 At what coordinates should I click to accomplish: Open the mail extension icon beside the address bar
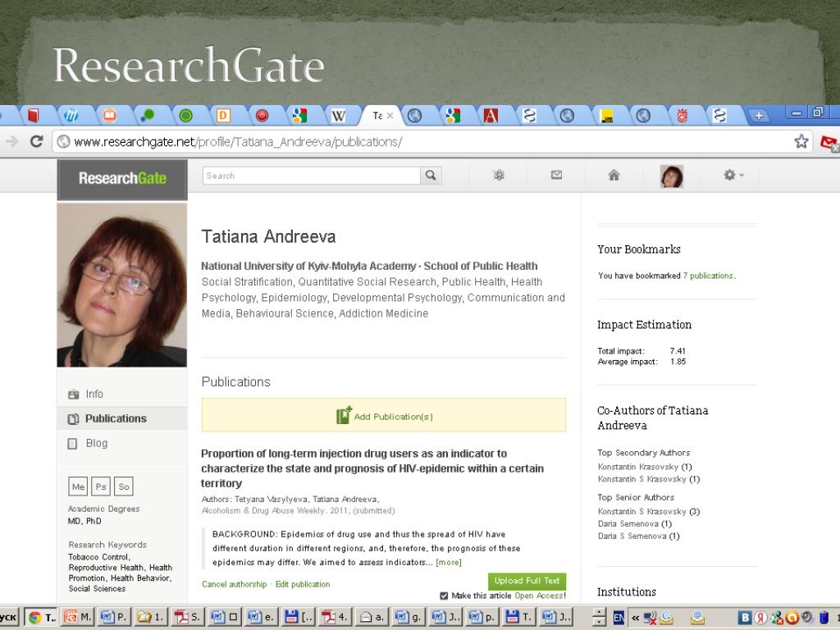tap(829, 143)
